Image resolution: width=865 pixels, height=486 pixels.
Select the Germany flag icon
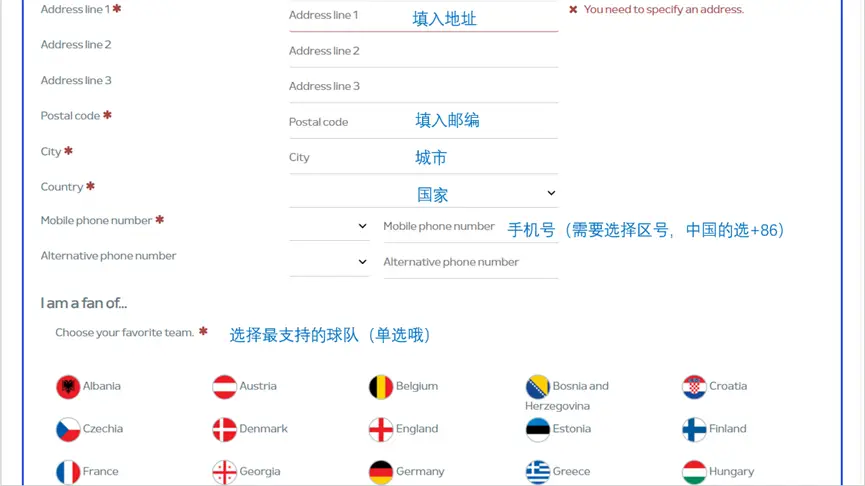(x=381, y=472)
